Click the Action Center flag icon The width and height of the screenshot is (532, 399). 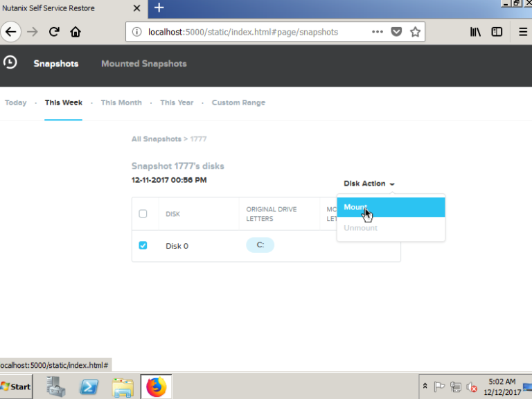point(439,387)
